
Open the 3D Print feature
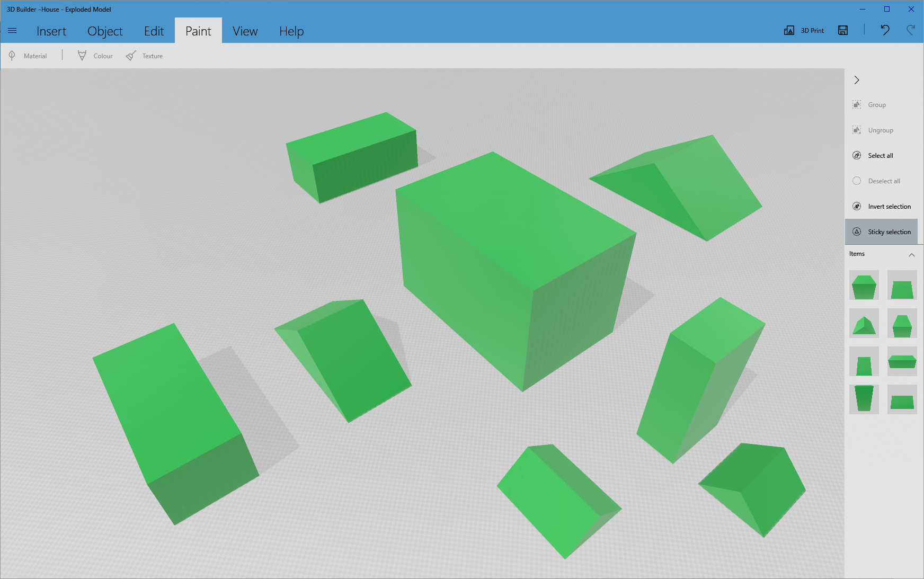(803, 30)
